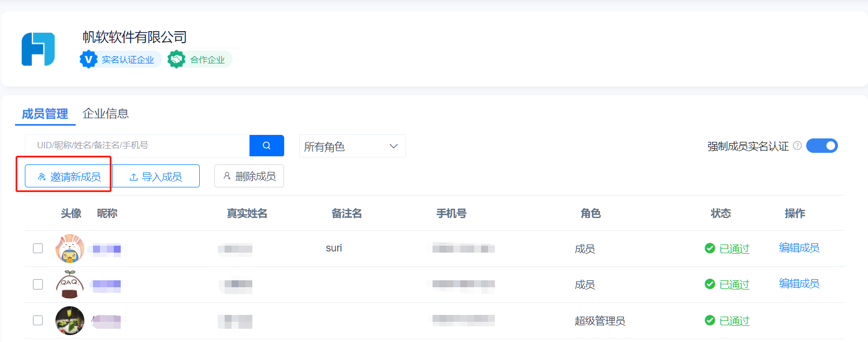Open the rabbit avatar in suri row
868x342 pixels.
pyautogui.click(x=70, y=249)
